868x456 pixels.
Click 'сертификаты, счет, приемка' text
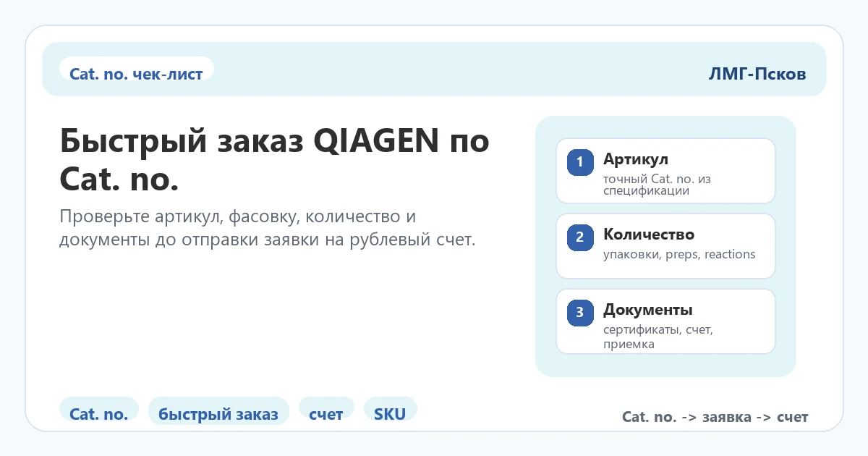658,337
